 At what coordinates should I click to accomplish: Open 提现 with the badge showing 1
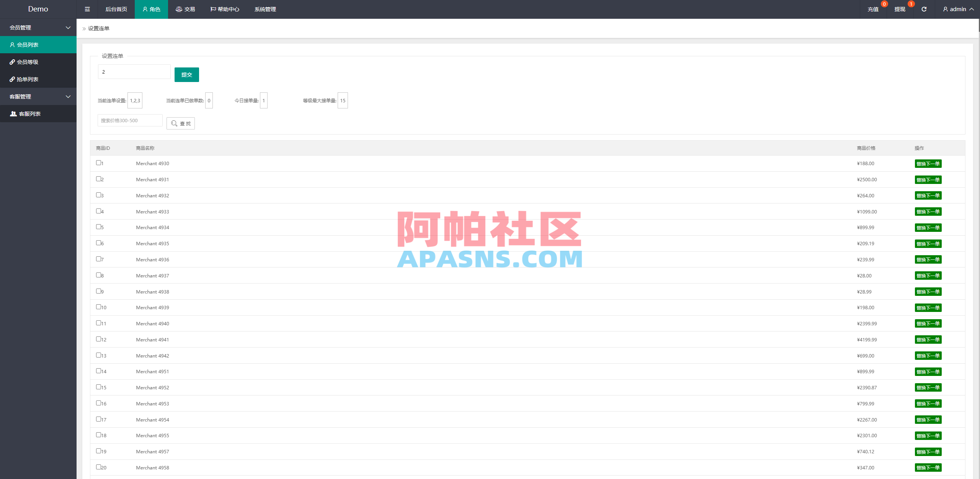(899, 9)
